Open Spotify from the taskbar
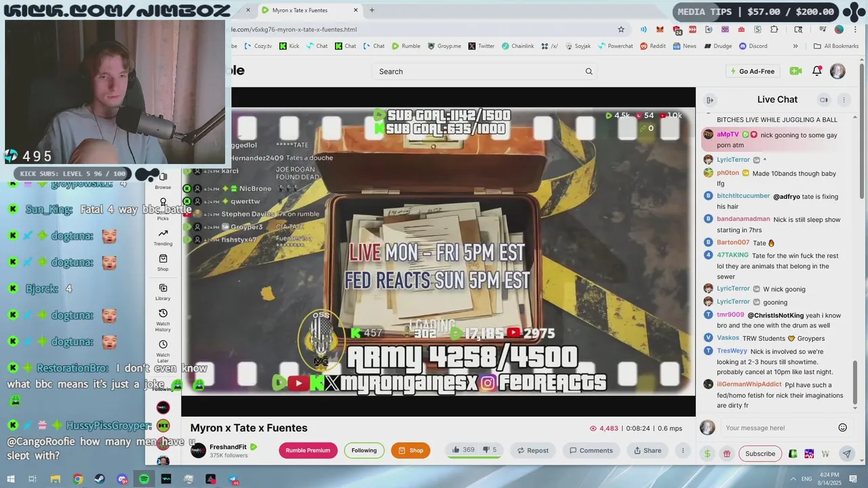This screenshot has width=868, height=488. tap(144, 479)
